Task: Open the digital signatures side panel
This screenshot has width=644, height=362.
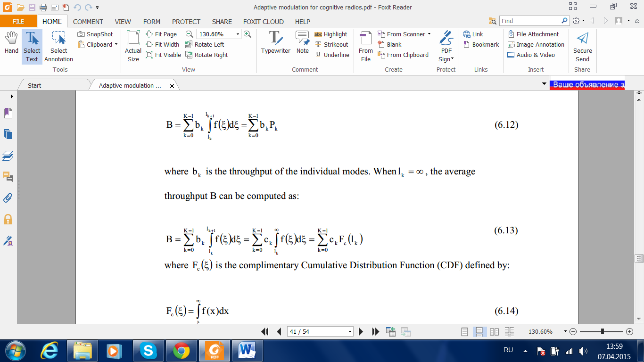Action: tap(8, 240)
